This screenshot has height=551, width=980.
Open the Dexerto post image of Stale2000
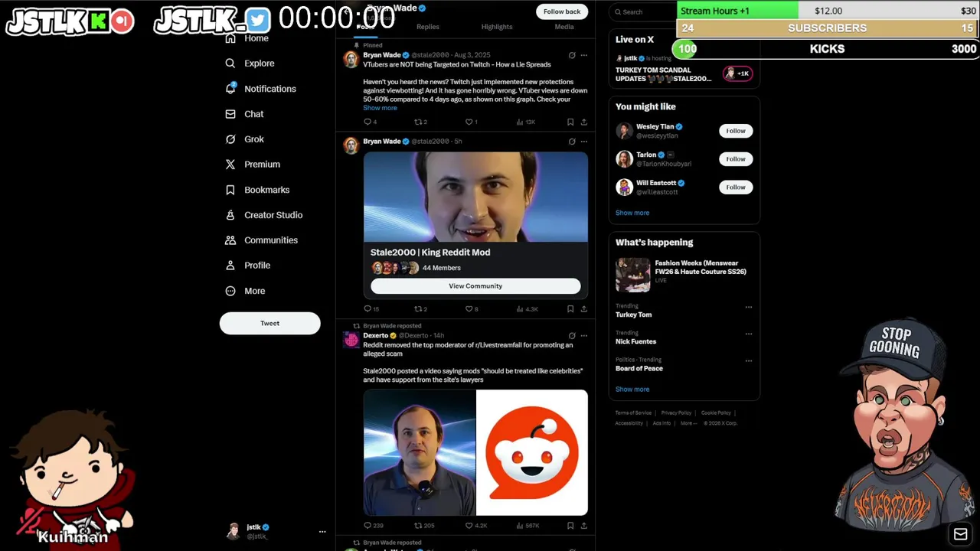[x=420, y=453]
